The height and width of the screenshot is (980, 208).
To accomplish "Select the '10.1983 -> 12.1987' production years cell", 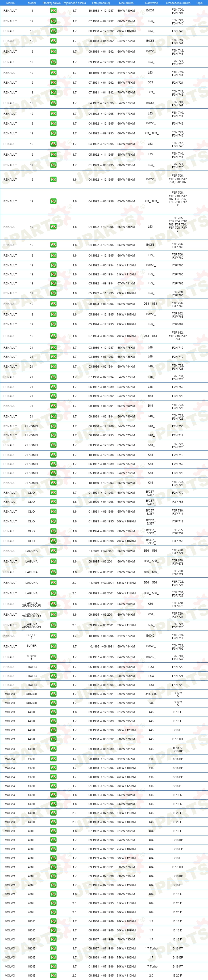I will (101, 11).
